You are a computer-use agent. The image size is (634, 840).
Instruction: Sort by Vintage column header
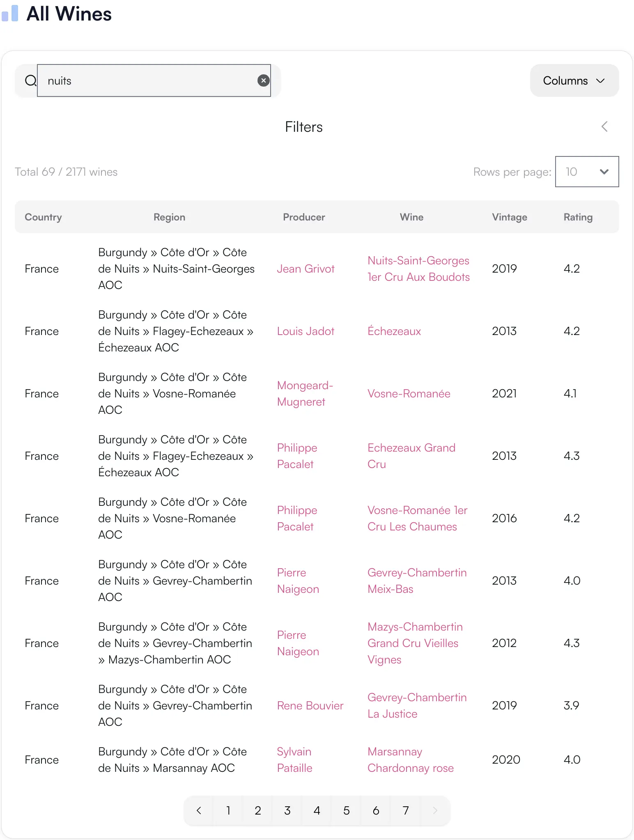coord(509,217)
